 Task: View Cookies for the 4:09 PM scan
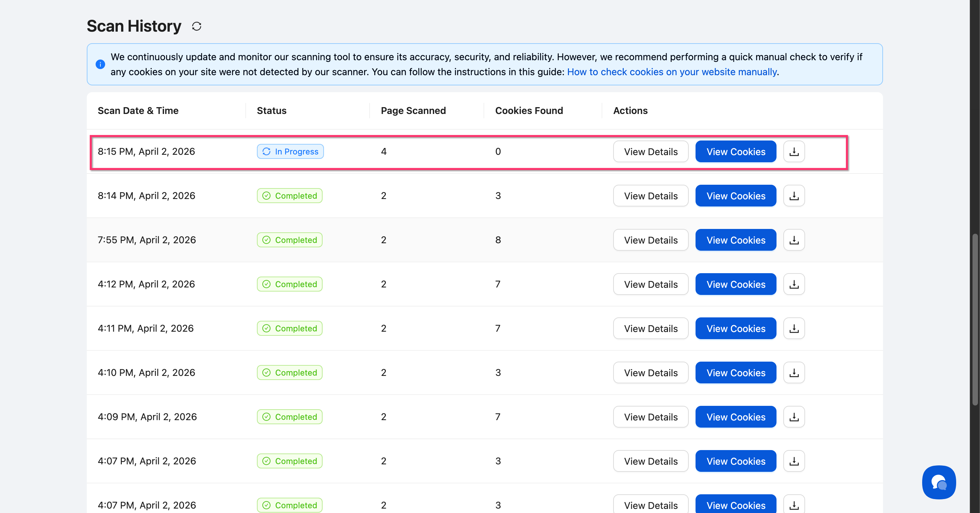[x=735, y=417]
